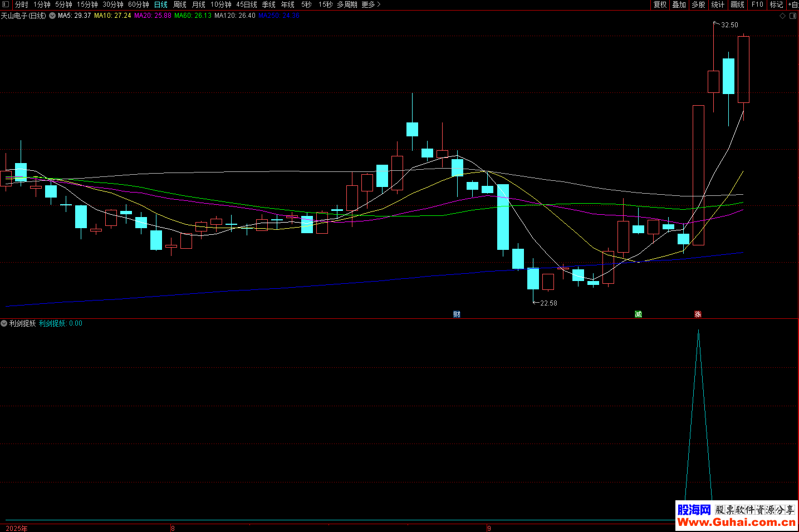Click the tall red limit-up candlestick
Image resolution: width=799 pixels, height=532 pixels.
(698, 175)
